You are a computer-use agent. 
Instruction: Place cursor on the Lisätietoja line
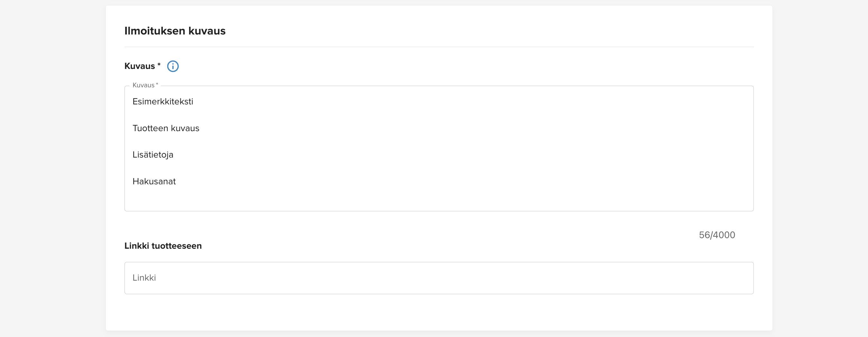click(152, 155)
